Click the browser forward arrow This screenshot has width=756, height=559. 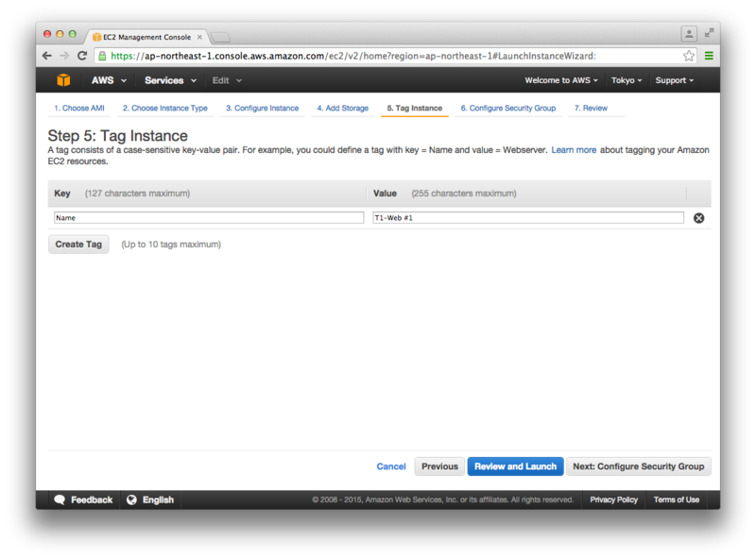pos(64,56)
